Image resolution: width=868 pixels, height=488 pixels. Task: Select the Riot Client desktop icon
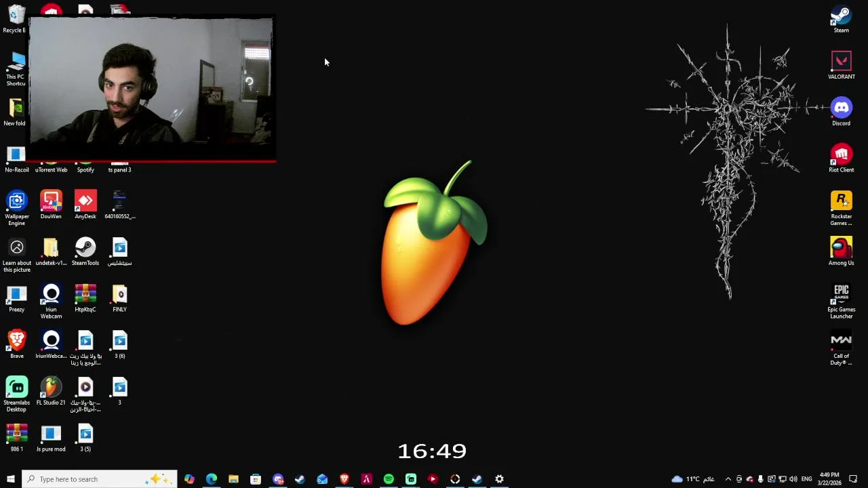coord(841,159)
